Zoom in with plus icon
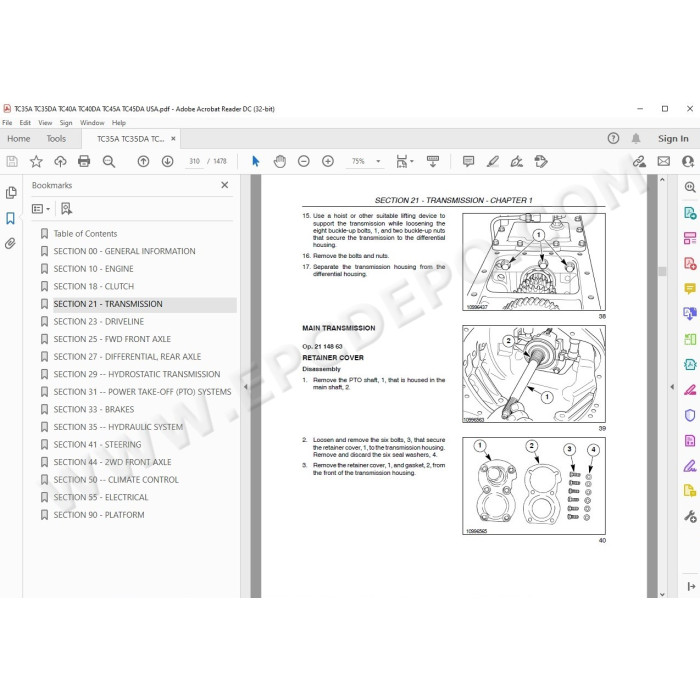 [328, 161]
